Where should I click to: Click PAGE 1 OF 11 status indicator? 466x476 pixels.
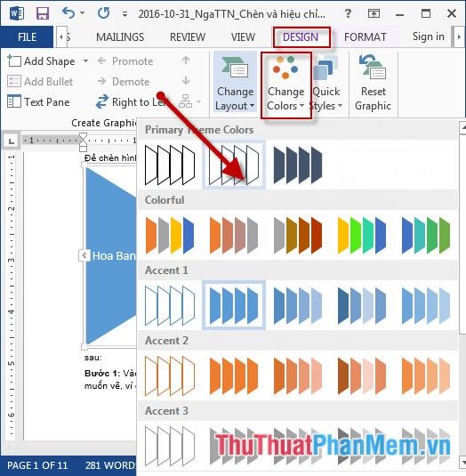(x=37, y=465)
